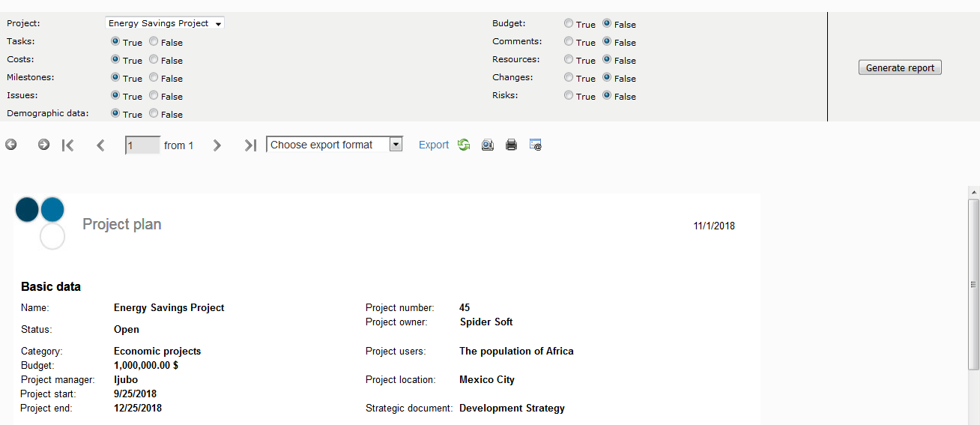Set Risks to True
The image size is (980, 425).
tap(569, 96)
